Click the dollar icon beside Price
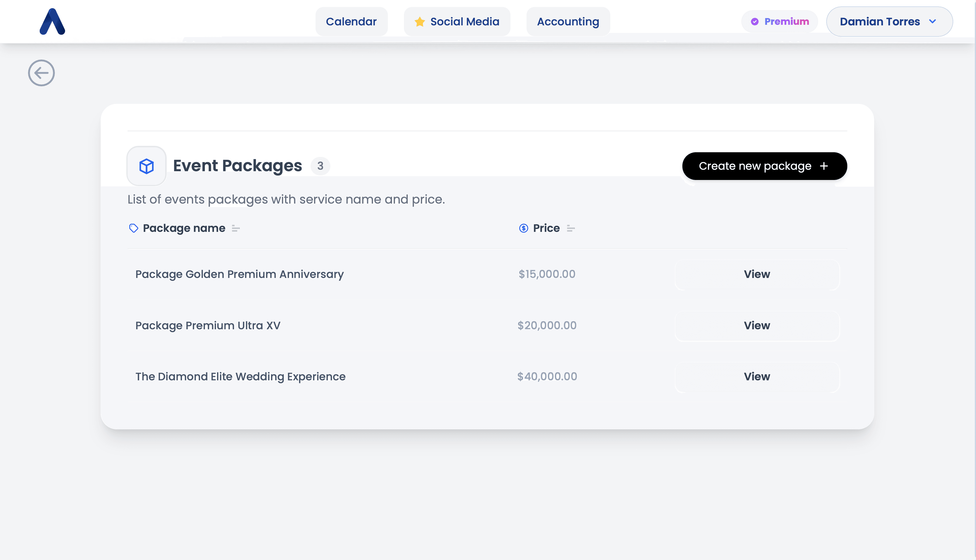 [x=523, y=228]
